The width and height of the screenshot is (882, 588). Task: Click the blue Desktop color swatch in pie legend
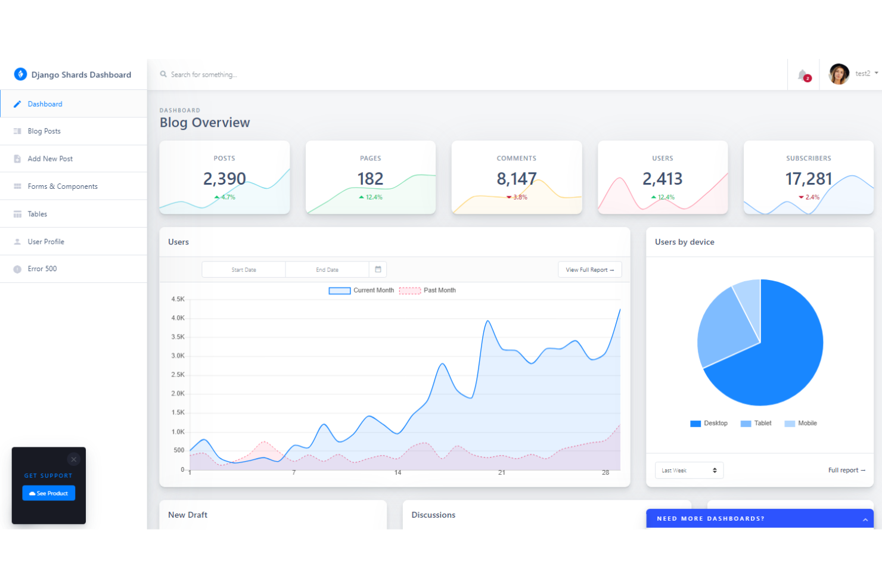click(x=695, y=423)
